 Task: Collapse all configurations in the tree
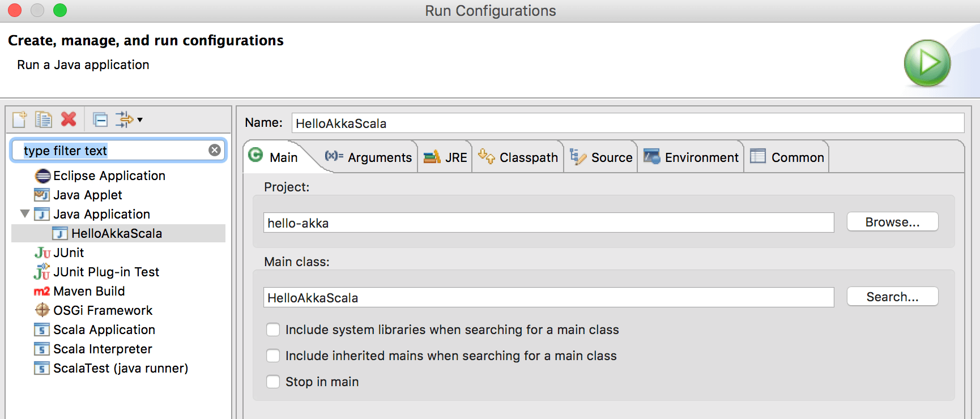100,119
